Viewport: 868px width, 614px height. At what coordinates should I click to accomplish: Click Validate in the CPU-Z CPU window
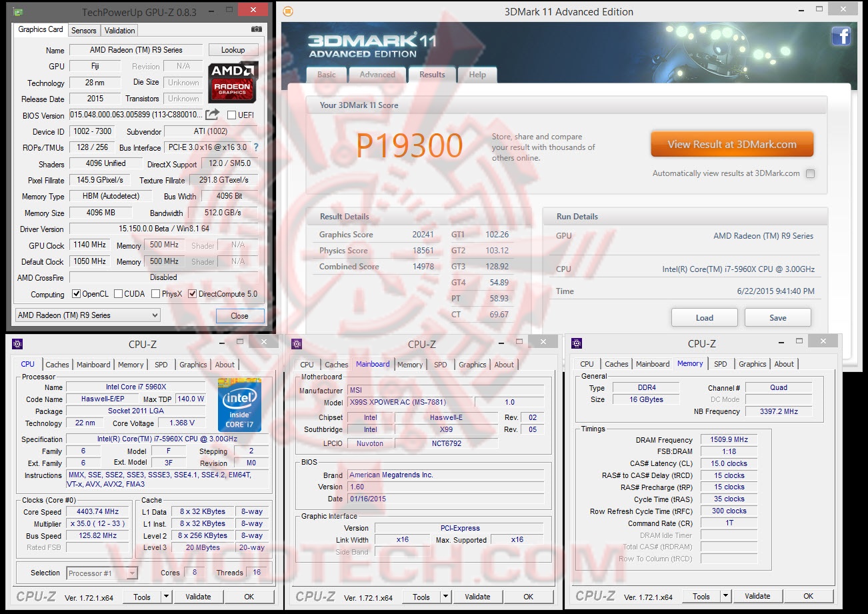198,597
